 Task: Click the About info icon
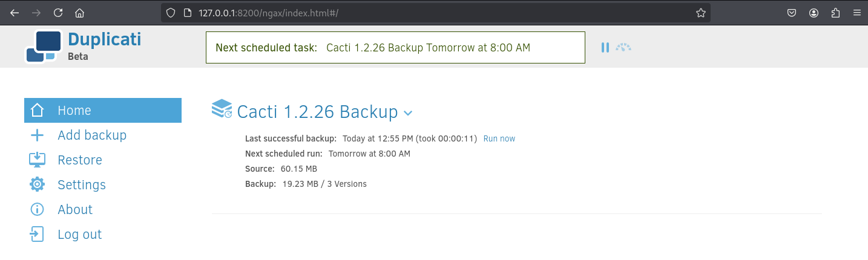coord(37,210)
